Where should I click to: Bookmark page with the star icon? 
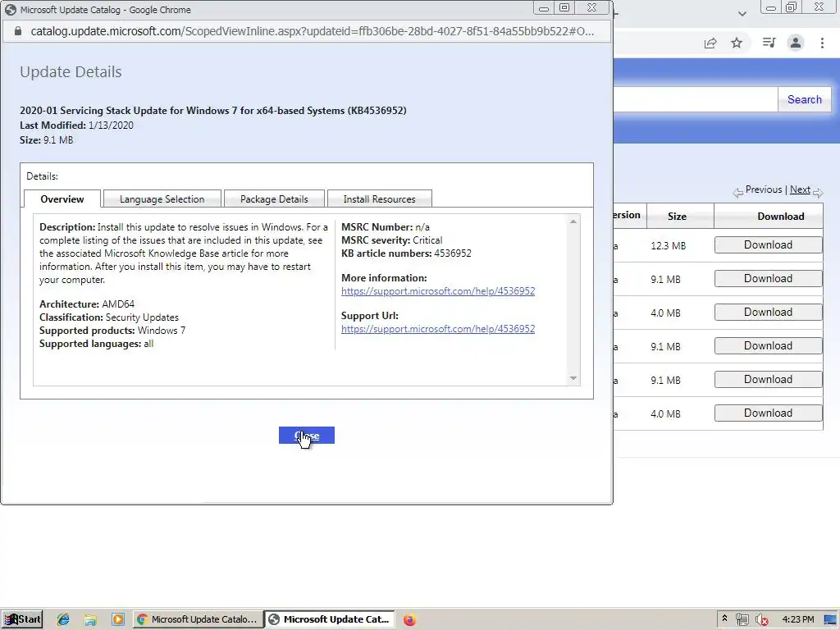[737, 43]
